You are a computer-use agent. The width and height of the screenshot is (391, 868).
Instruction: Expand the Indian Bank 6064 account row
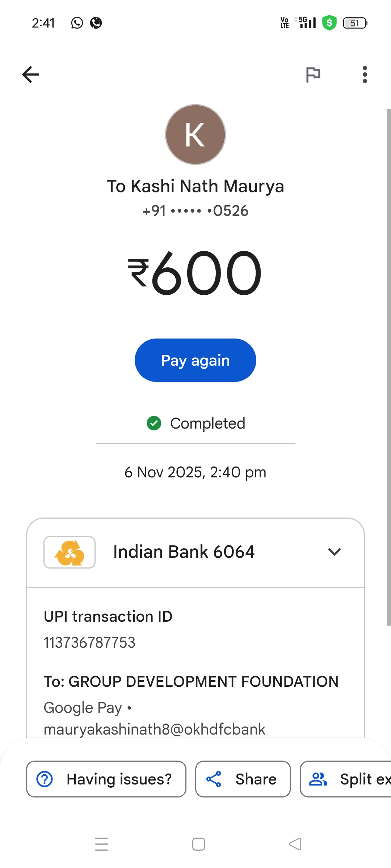tap(184, 552)
